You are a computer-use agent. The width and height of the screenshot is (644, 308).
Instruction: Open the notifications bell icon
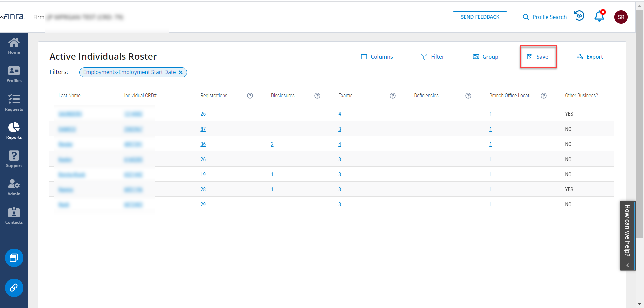[599, 17]
